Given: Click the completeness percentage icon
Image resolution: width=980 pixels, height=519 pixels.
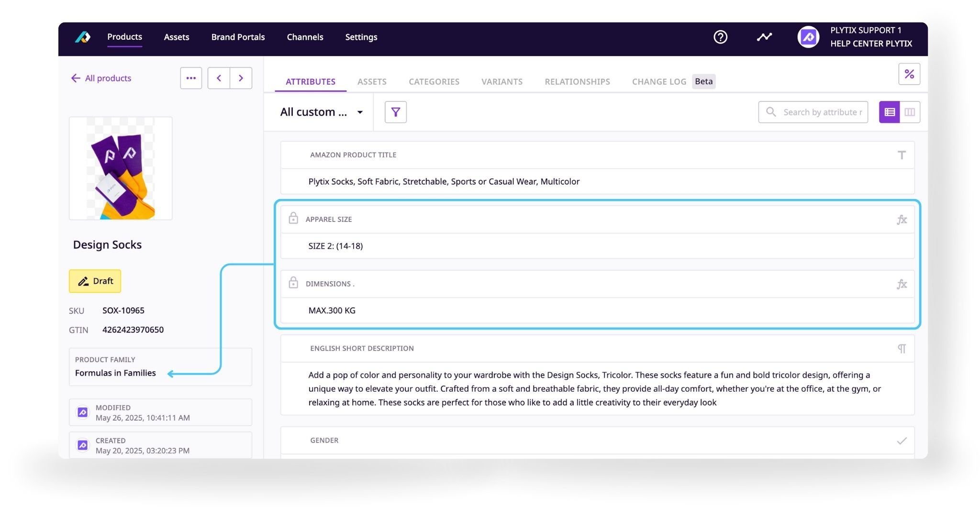Looking at the screenshot, I should (909, 74).
